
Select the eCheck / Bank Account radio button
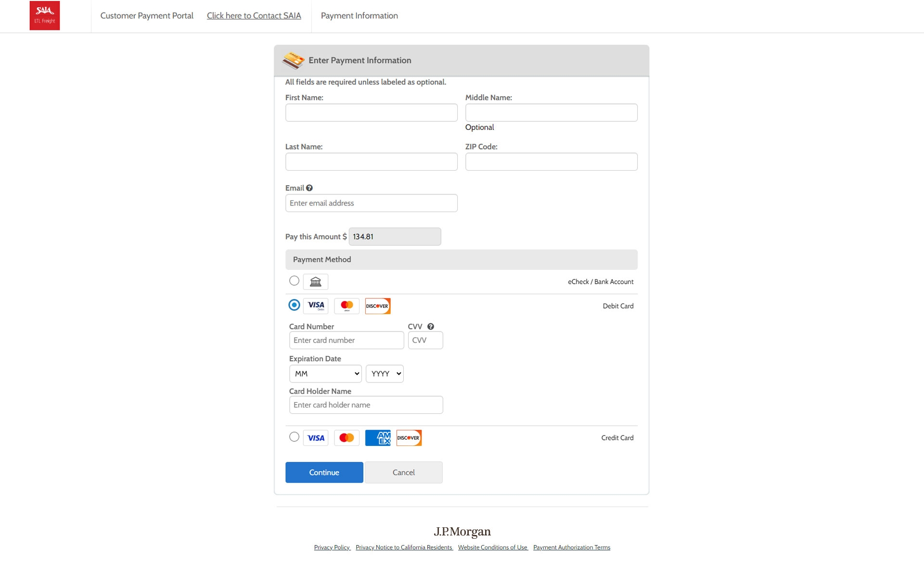[x=294, y=281]
